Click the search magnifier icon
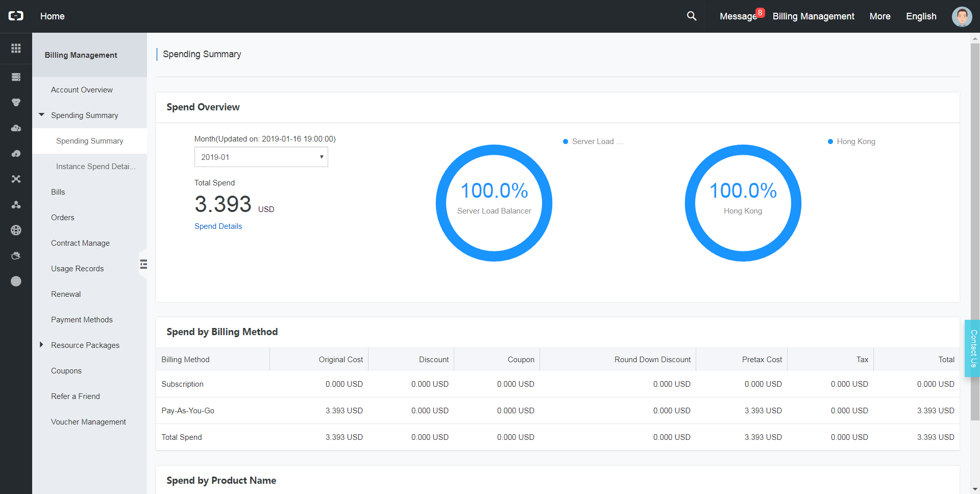Viewport: 980px width, 494px height. coord(692,16)
